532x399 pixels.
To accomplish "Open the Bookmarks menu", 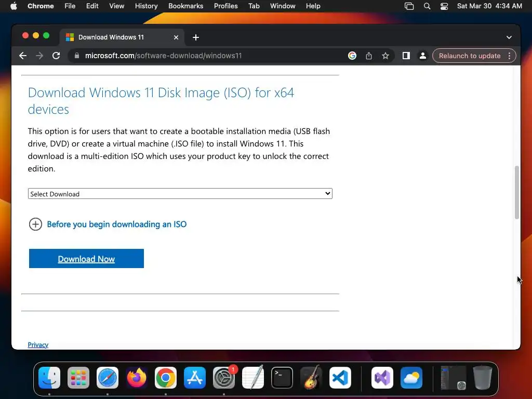I will [186, 6].
